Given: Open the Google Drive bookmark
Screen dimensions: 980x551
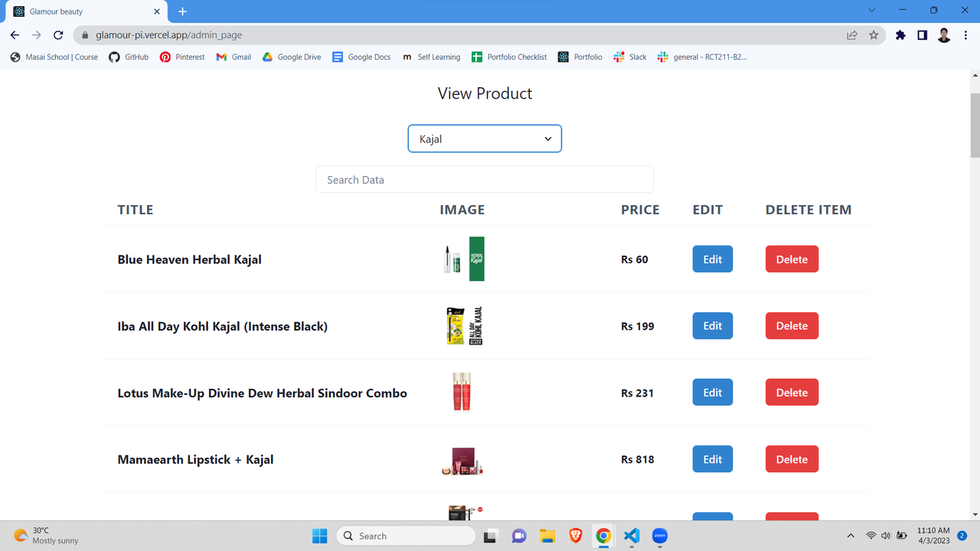Looking at the screenshot, I should click(x=292, y=57).
